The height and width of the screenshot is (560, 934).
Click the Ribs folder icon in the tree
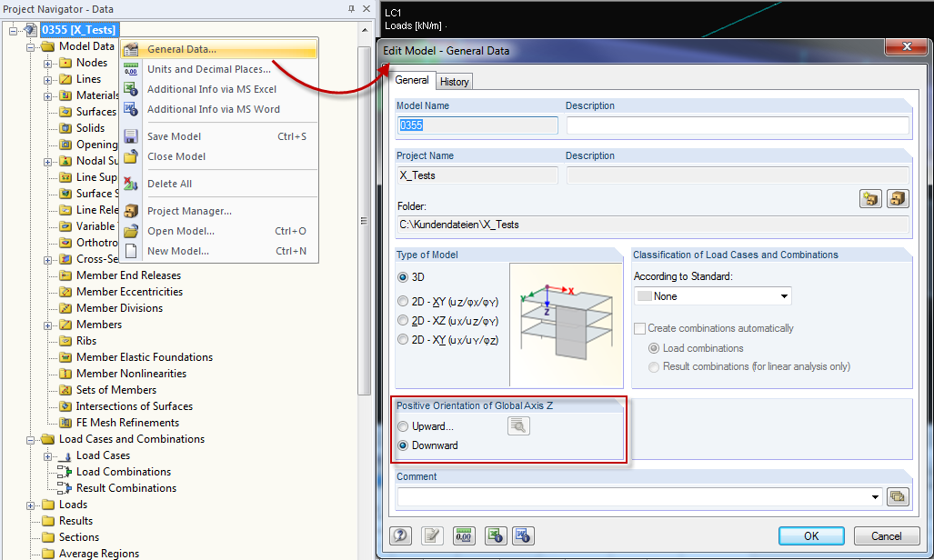point(65,341)
